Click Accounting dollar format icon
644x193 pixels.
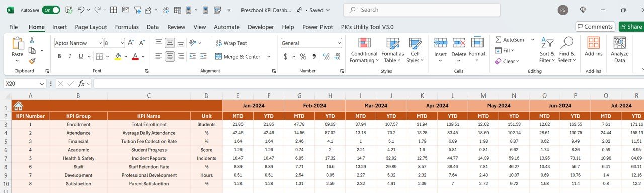click(x=286, y=56)
